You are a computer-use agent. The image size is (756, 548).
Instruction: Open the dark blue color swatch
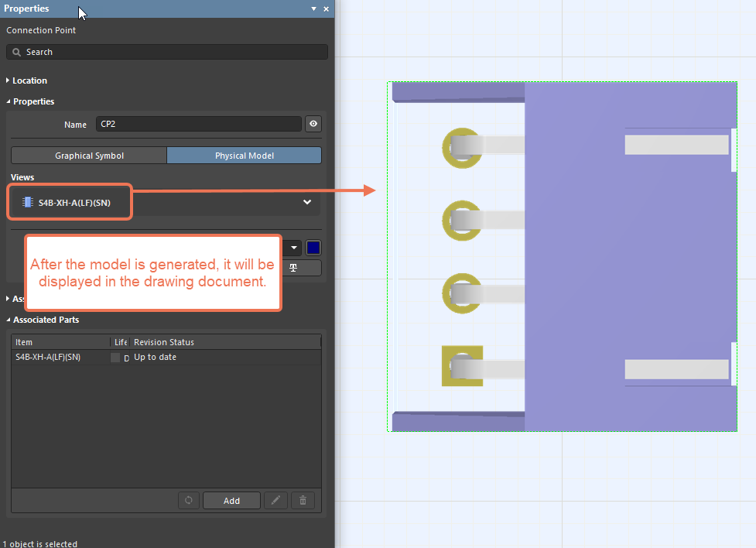click(313, 248)
